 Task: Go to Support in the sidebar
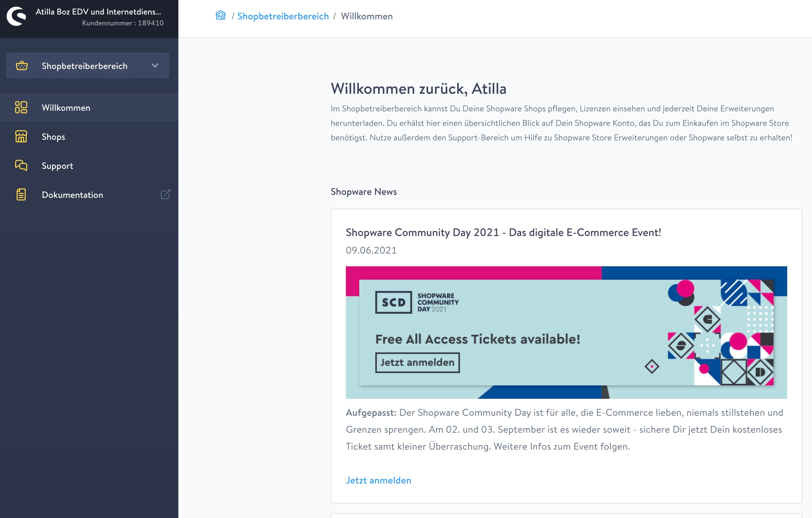(x=57, y=166)
